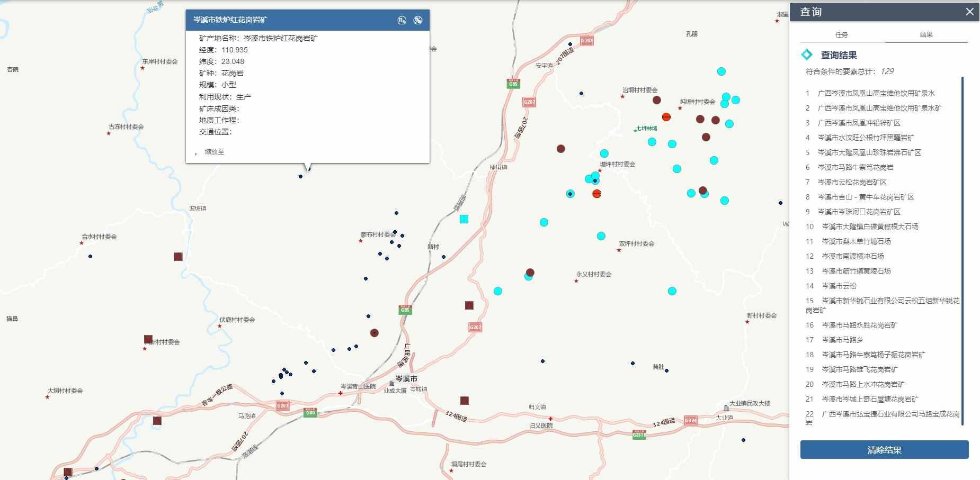Select result 岑溪市南渡横冲石场
The width and height of the screenshot is (980, 480).
pyautogui.click(x=852, y=256)
